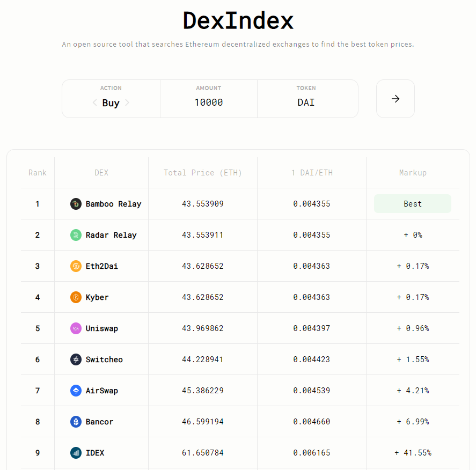Click rank number 9 in IDEX row
The width and height of the screenshot is (476, 470).
38,453
